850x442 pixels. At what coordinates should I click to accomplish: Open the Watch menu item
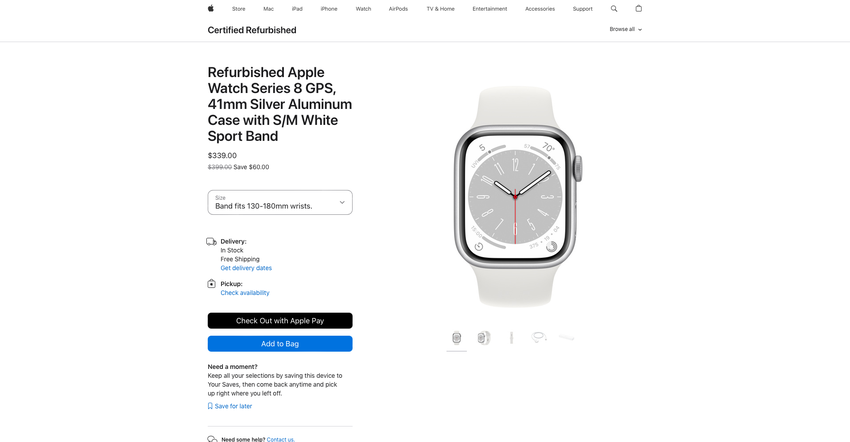tap(363, 9)
